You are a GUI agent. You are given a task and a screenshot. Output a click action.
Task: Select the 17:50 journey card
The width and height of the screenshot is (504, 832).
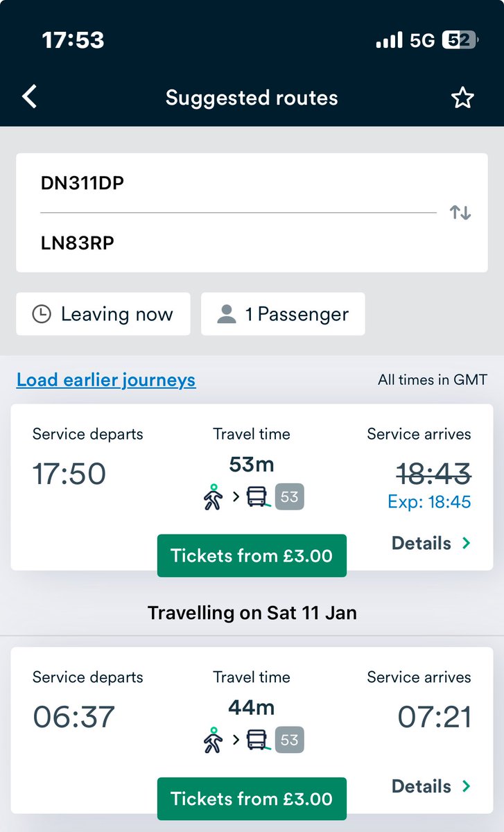pos(252,488)
